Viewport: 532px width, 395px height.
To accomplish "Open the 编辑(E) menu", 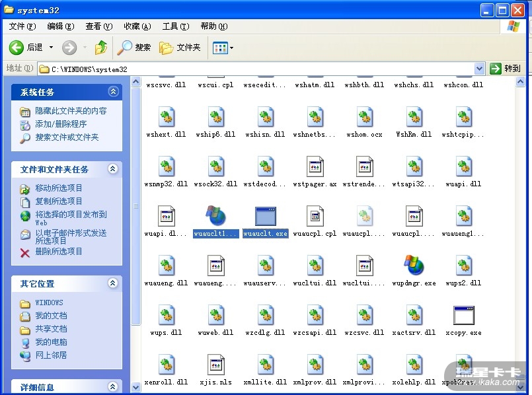I will coord(61,26).
